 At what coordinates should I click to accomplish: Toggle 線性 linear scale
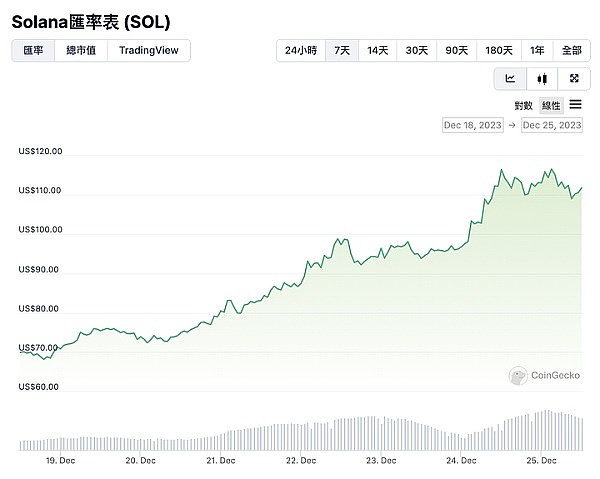551,105
